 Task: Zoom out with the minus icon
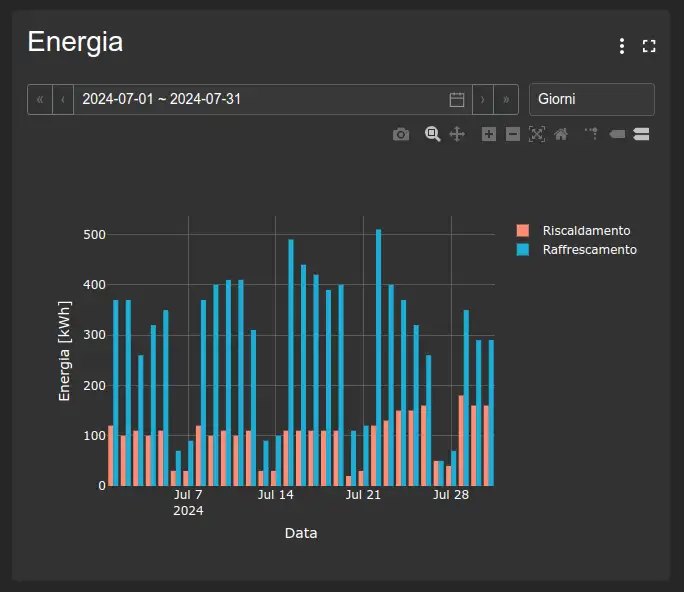pyautogui.click(x=513, y=134)
